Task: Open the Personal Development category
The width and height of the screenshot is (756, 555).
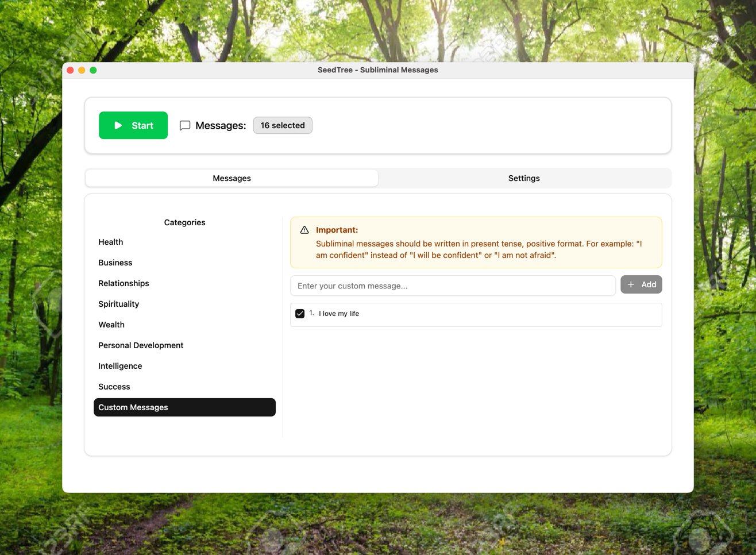Action: tap(141, 345)
